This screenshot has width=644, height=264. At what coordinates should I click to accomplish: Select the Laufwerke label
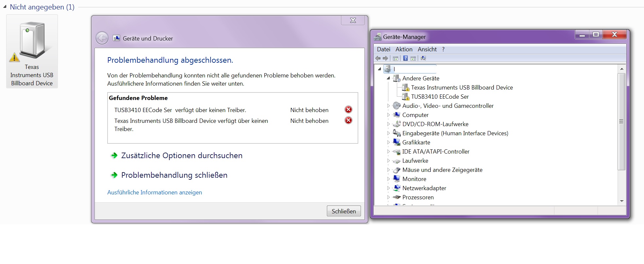point(415,161)
